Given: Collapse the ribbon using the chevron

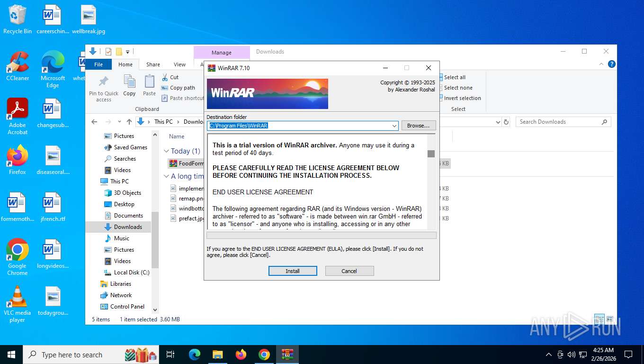Looking at the screenshot, I should click(602, 64).
